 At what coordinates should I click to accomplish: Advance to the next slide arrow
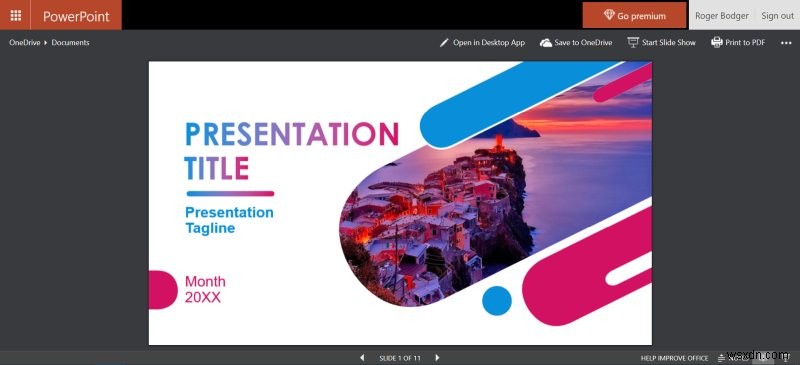pyautogui.click(x=437, y=358)
